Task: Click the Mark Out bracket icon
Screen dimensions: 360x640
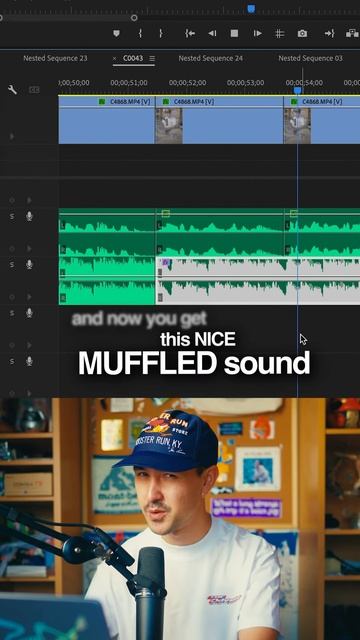Action: coord(160,33)
